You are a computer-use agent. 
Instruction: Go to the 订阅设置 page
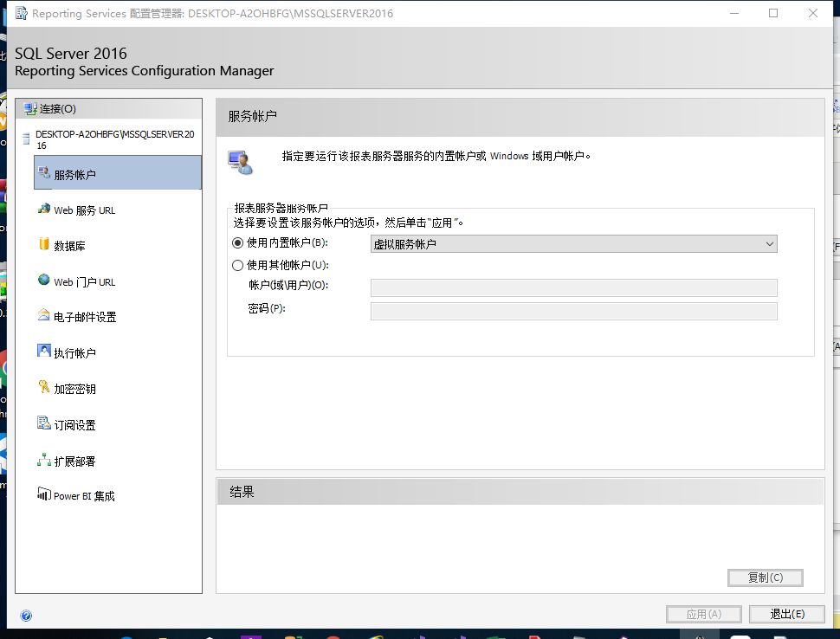75,425
